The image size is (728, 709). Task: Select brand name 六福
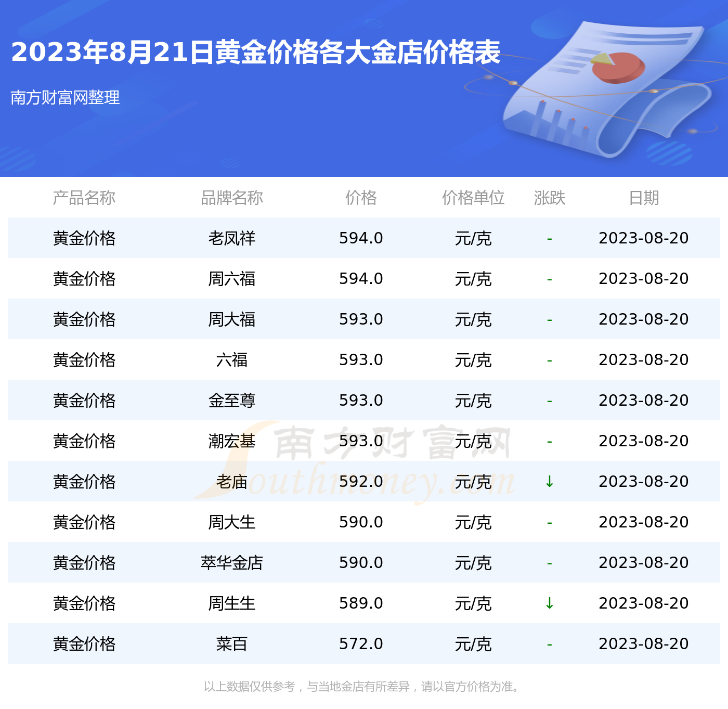[232, 360]
